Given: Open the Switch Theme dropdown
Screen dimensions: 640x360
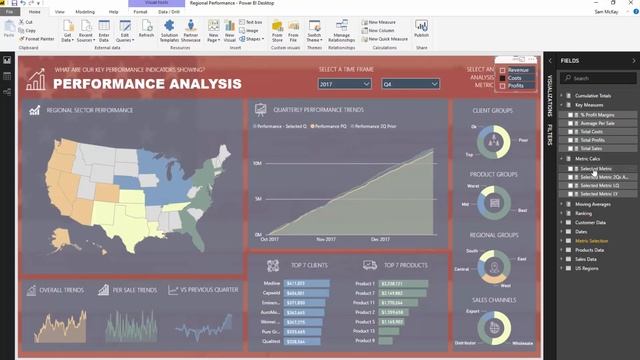Looking at the screenshot, I should tap(314, 31).
